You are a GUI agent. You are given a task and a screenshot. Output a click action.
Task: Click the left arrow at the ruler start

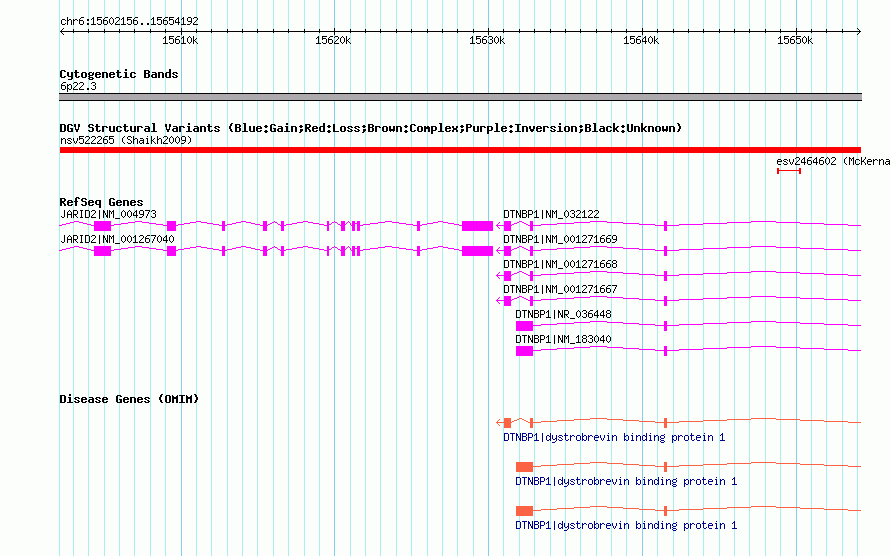(62, 31)
